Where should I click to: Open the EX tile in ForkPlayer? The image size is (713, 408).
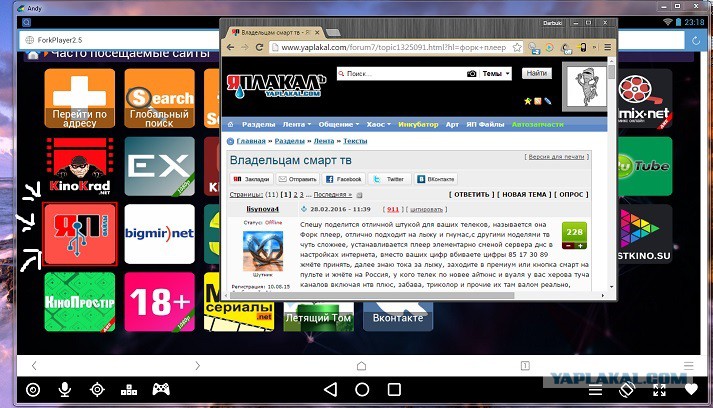tap(159, 166)
